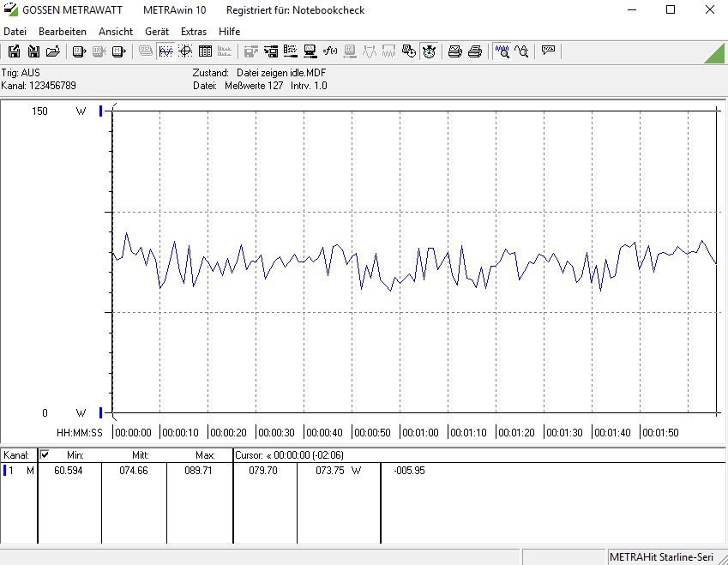Select the line graph view icon
728x565 pixels.
[x=165, y=51]
